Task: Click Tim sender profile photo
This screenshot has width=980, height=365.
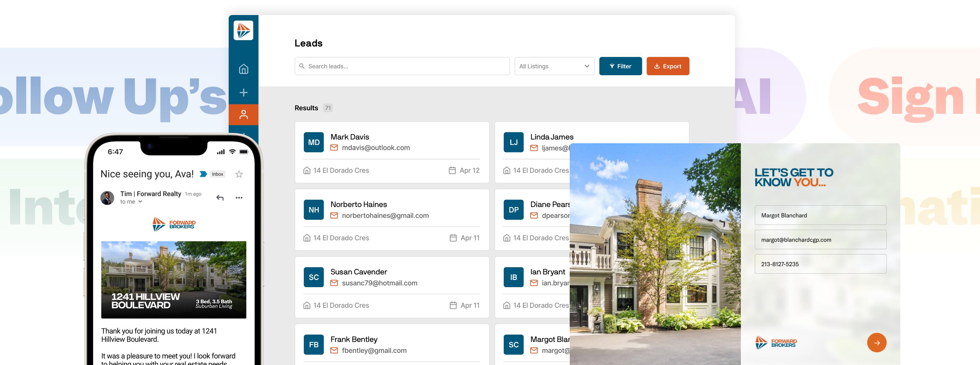Action: tap(107, 197)
